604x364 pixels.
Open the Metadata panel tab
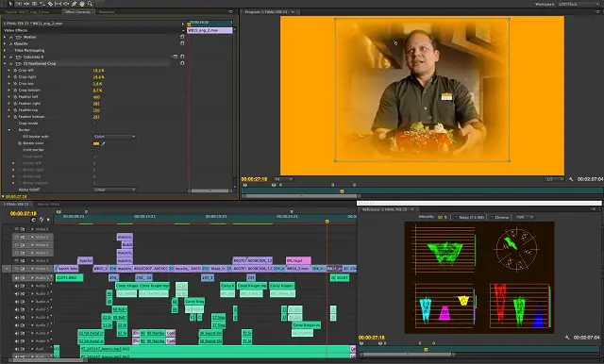tap(107, 12)
